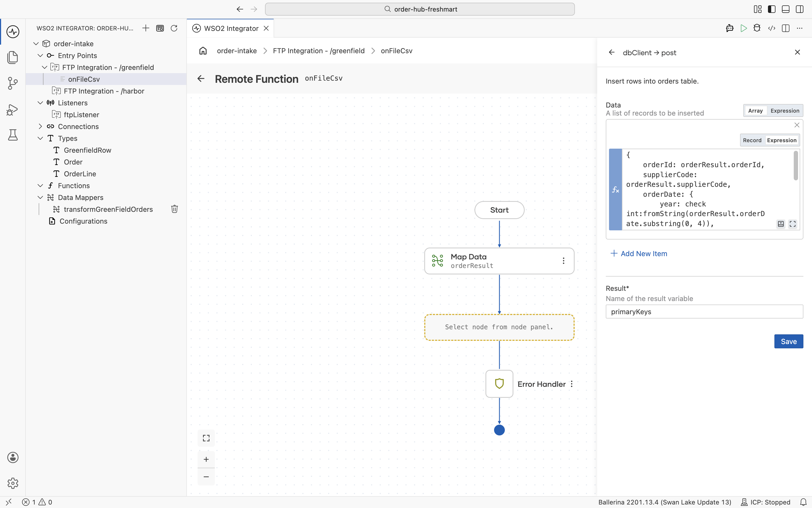Toggle the bottom panel layout icon
Image resolution: width=812 pixels, height=508 pixels.
(785, 9)
